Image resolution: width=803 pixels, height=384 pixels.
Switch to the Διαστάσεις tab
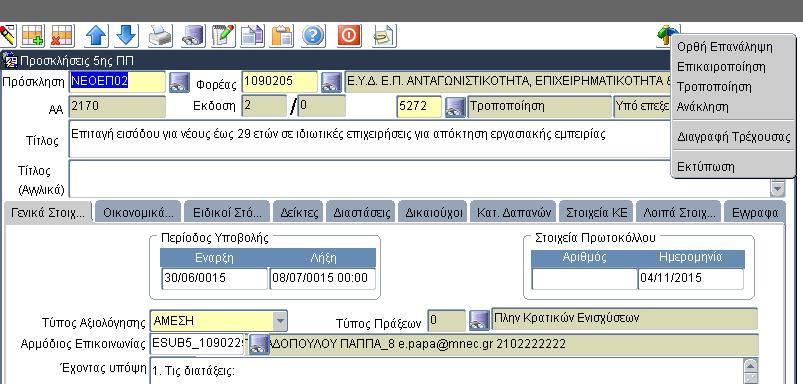[361, 212]
